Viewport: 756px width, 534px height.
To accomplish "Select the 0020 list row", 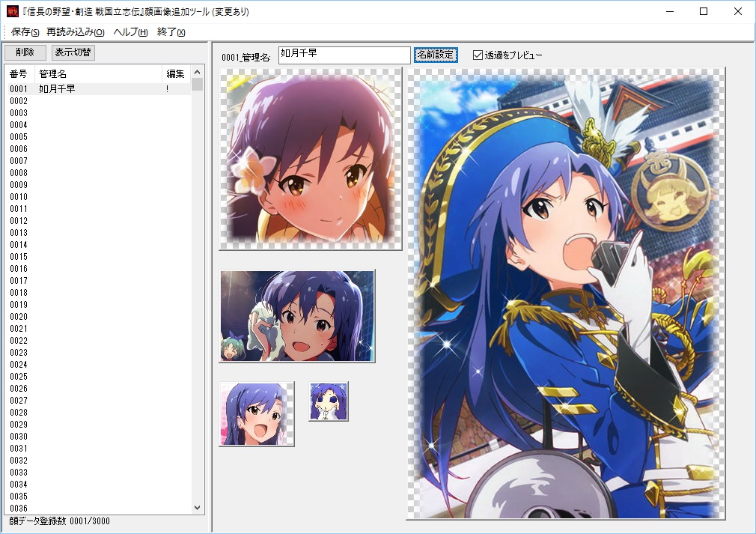I will pos(98,317).
